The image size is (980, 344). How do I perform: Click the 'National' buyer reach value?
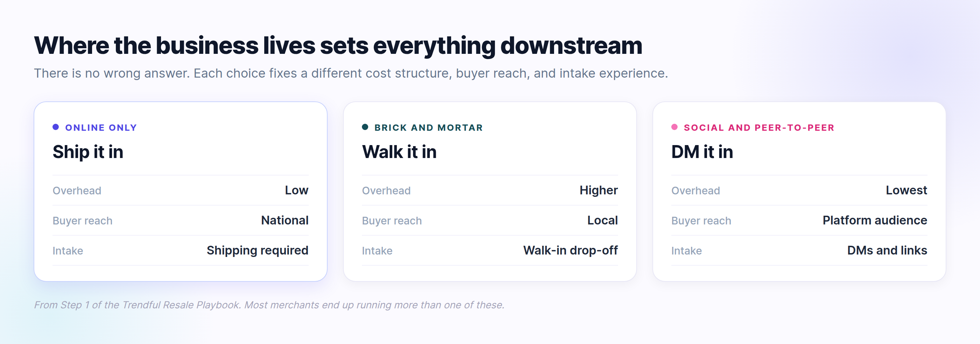click(285, 220)
